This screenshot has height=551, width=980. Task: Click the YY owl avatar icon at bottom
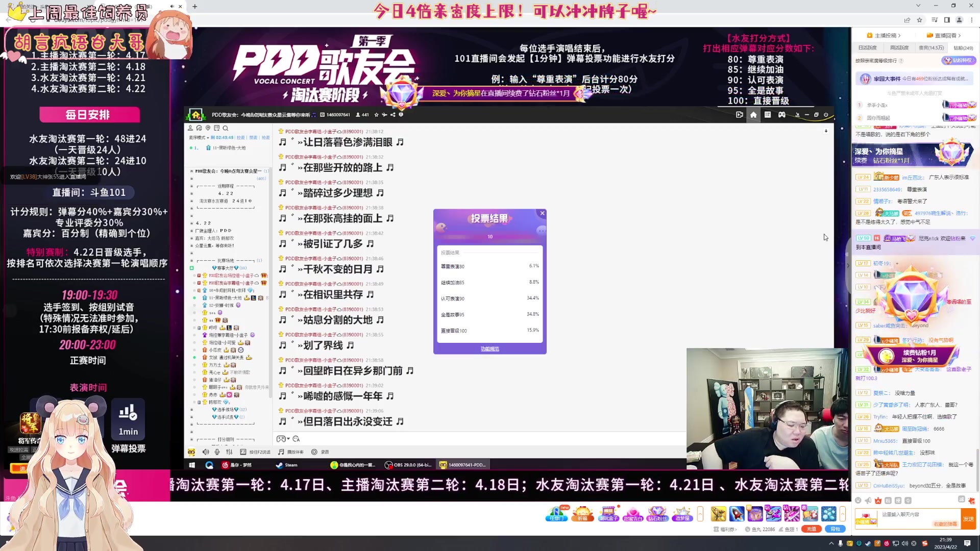click(191, 452)
